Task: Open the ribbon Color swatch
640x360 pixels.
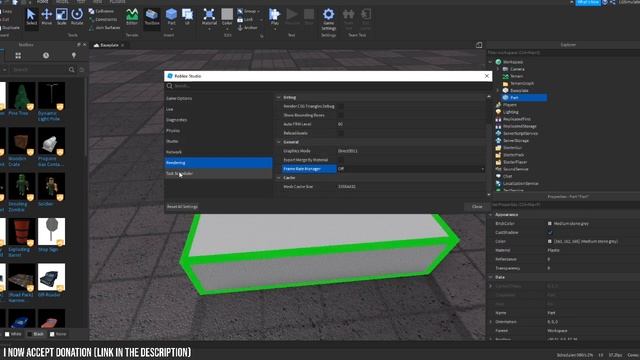Action: click(227, 15)
